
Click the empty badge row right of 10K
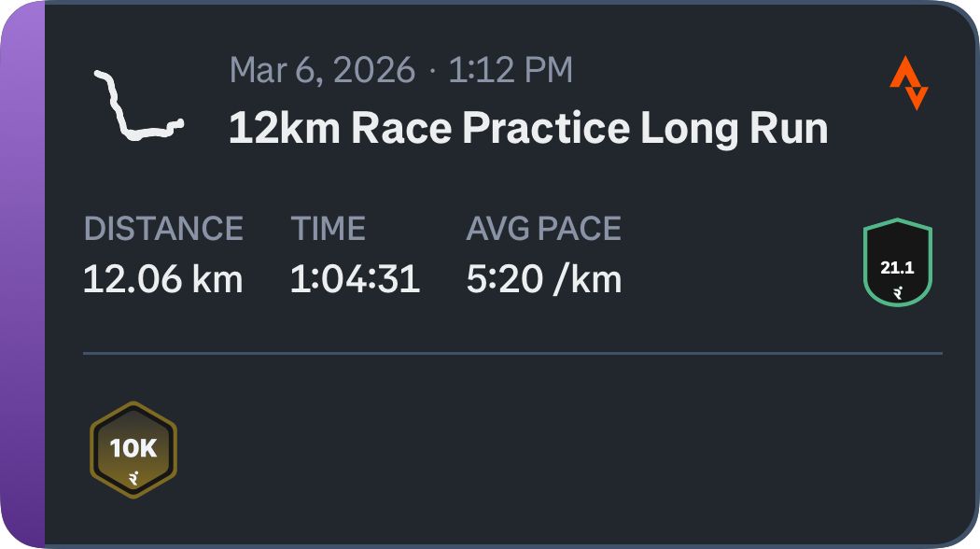click(560, 450)
